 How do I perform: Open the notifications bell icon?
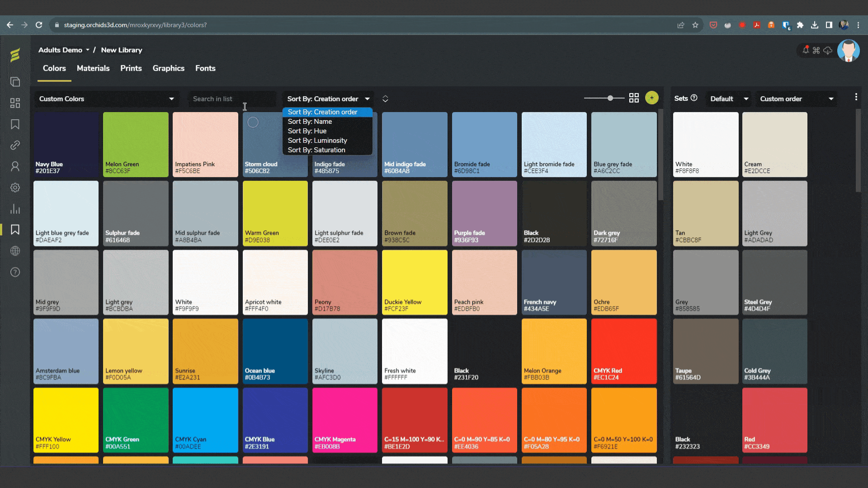pyautogui.click(x=806, y=50)
